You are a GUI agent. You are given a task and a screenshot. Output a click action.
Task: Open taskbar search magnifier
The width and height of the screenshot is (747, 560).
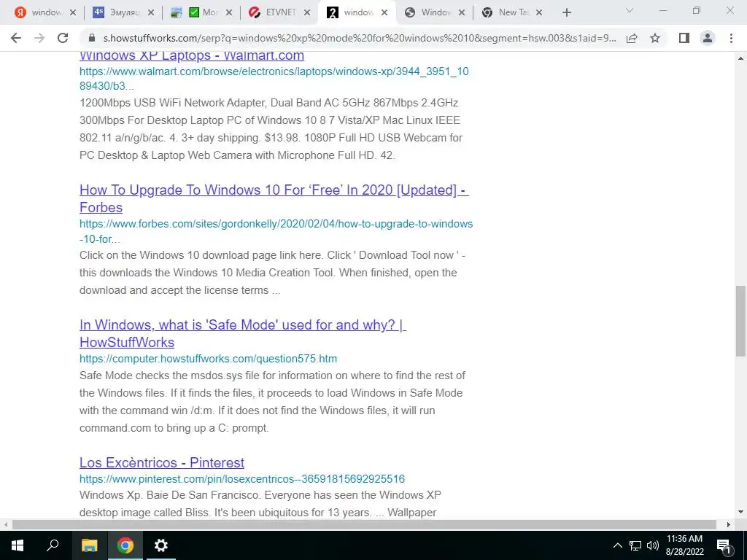(x=53, y=545)
